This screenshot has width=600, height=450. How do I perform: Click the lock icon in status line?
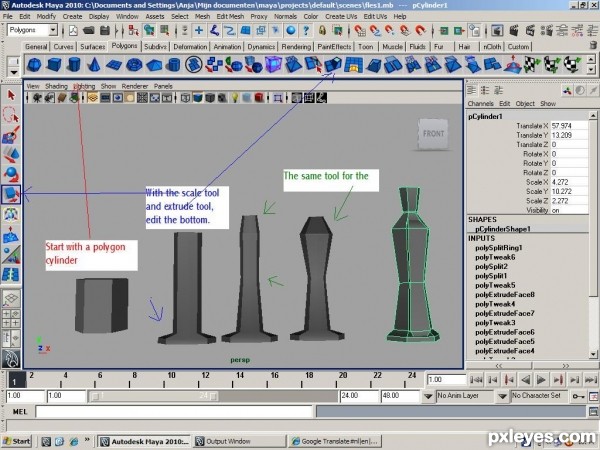click(322, 30)
